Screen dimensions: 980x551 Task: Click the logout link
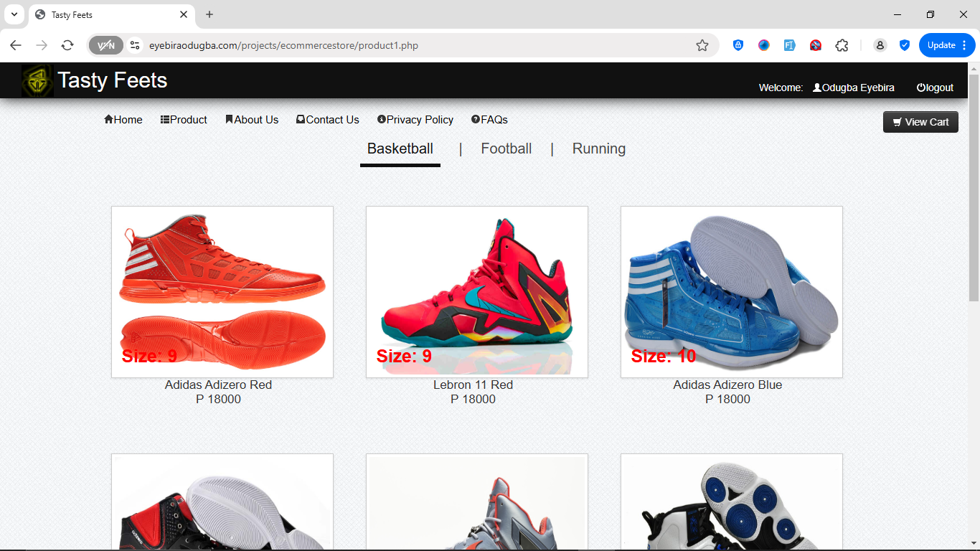click(935, 88)
